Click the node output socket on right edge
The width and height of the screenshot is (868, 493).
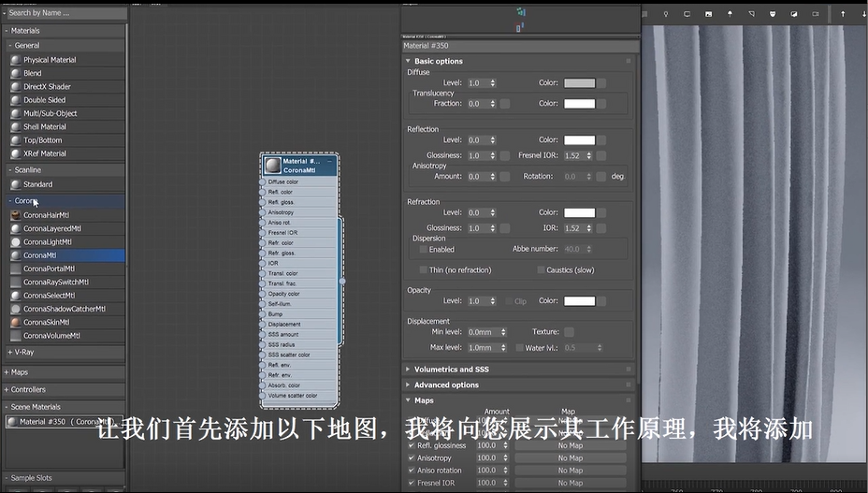(x=342, y=281)
